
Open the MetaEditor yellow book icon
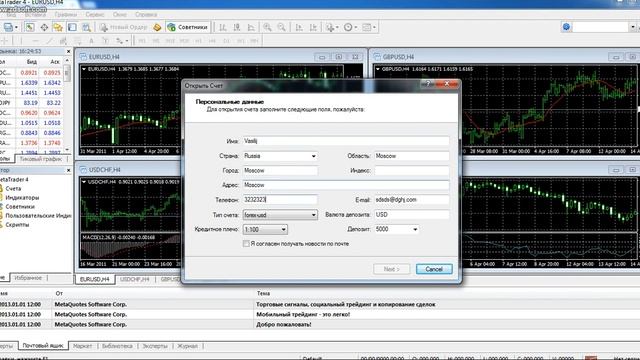[x=157, y=27]
